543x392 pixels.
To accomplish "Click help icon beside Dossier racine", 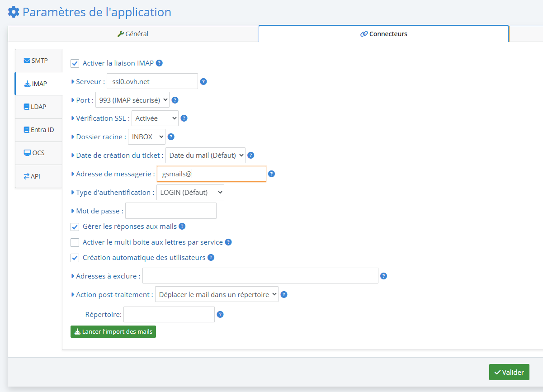I will coord(171,137).
